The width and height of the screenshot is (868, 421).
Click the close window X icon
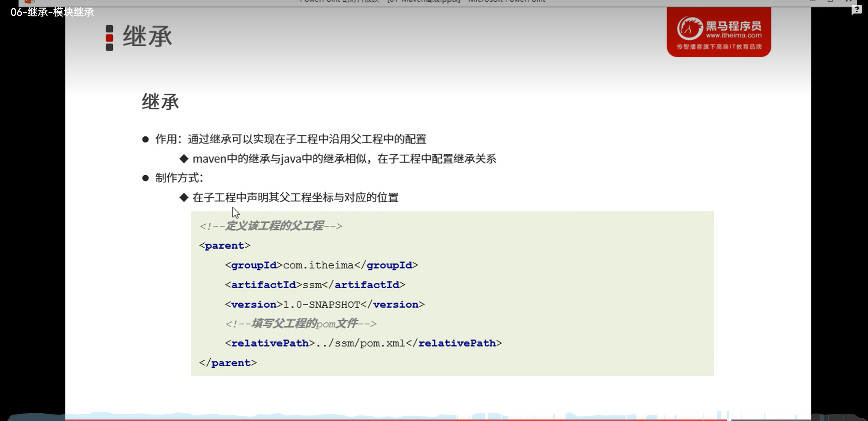click(848, 1)
